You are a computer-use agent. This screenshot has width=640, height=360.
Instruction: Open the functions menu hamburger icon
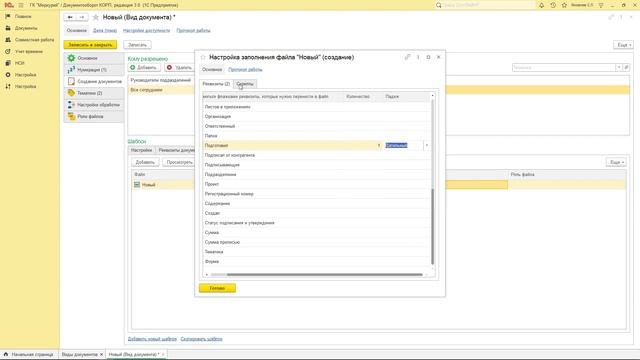(x=21, y=5)
